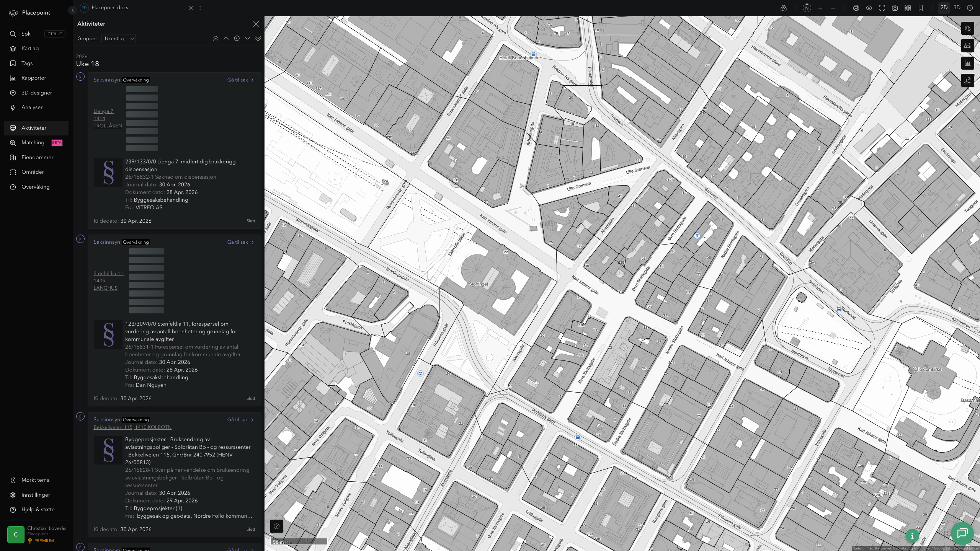980x551 pixels.
Task: Expand the Placepoint docs workspace switcher
Action: coord(200,8)
